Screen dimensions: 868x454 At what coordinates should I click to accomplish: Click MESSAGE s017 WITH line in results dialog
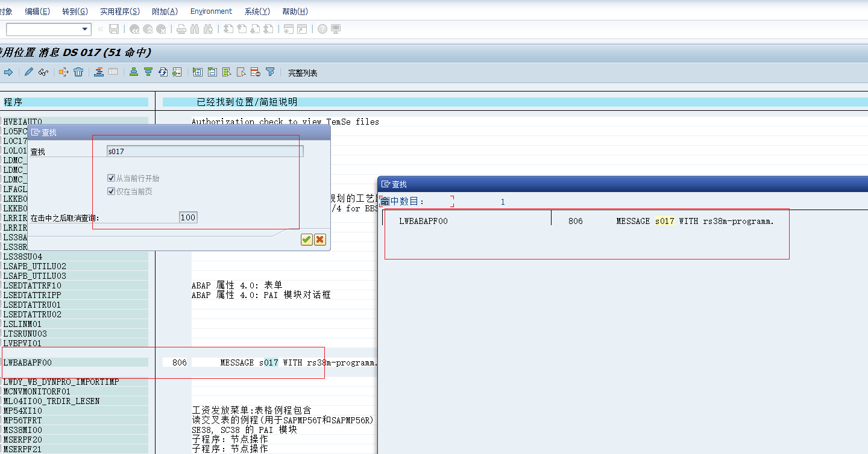click(694, 221)
